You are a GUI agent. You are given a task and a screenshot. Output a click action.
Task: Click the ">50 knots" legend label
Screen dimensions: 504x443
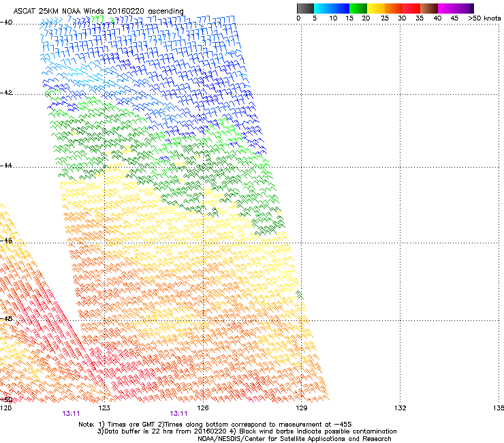pos(484,18)
